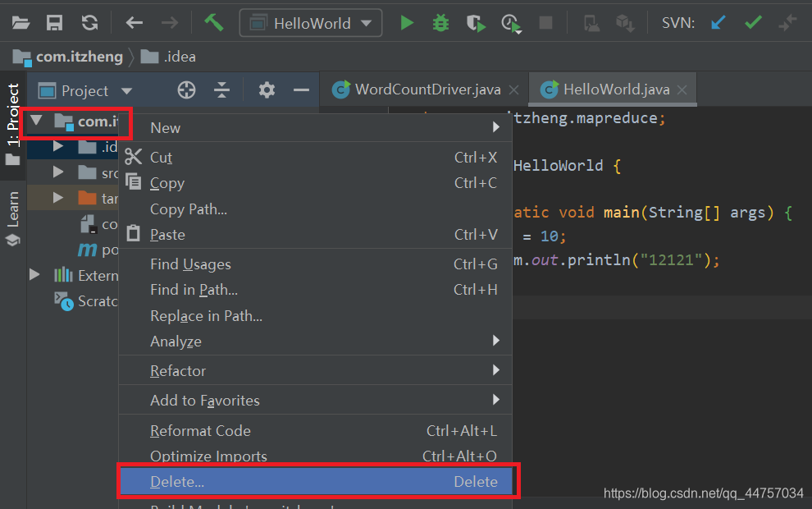Choose Copy Path... menu entry
The image size is (812, 509).
pos(316,209)
